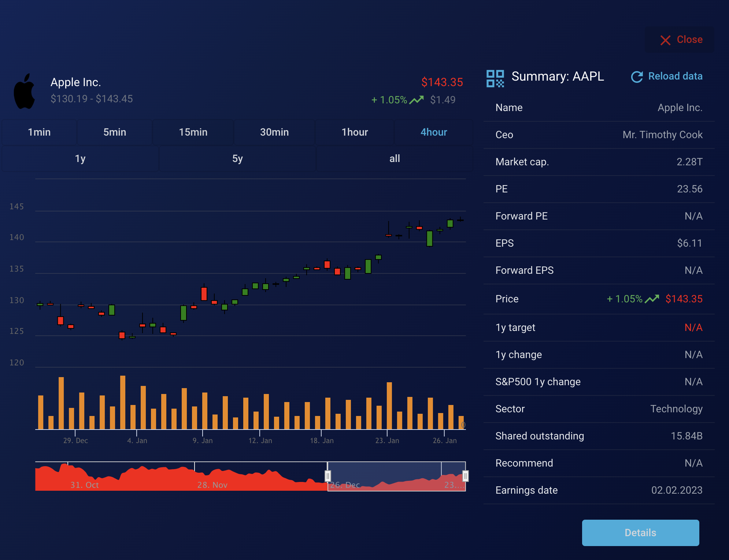Switch to the 5min interval
This screenshot has height=560, width=729.
coord(115,132)
